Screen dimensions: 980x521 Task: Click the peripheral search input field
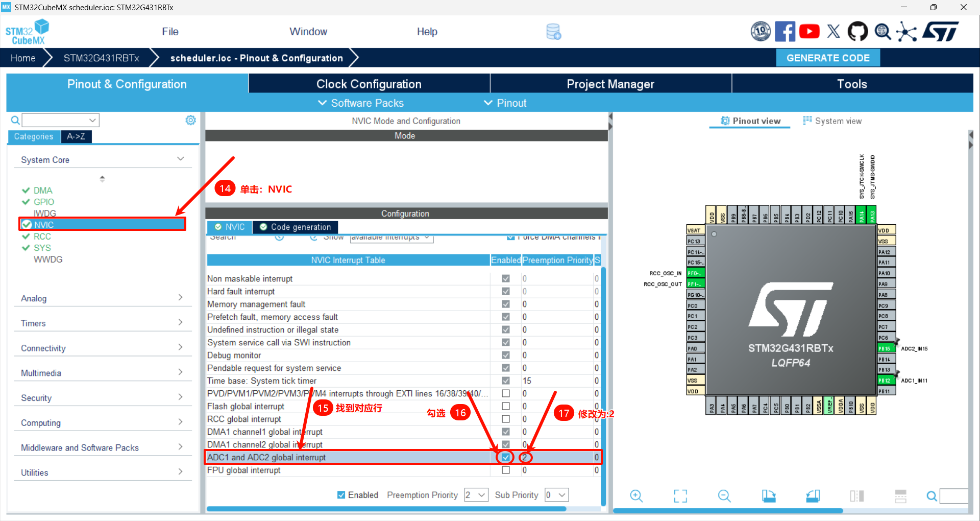pos(60,120)
